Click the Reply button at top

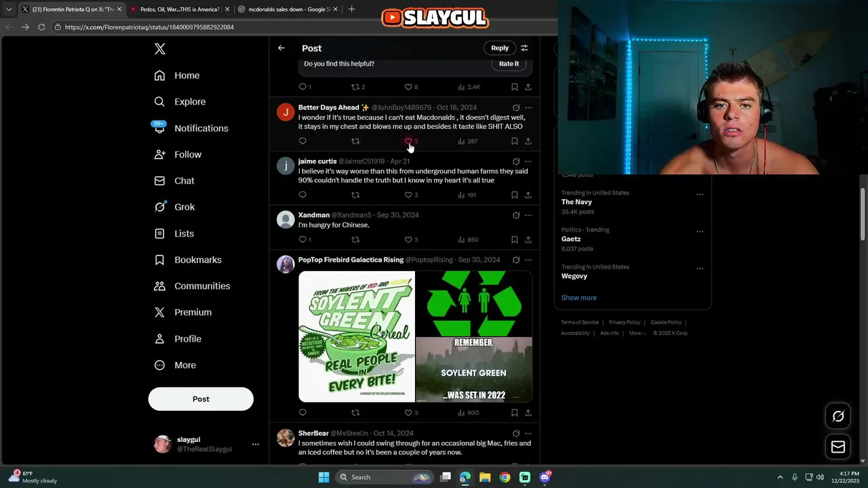click(500, 48)
